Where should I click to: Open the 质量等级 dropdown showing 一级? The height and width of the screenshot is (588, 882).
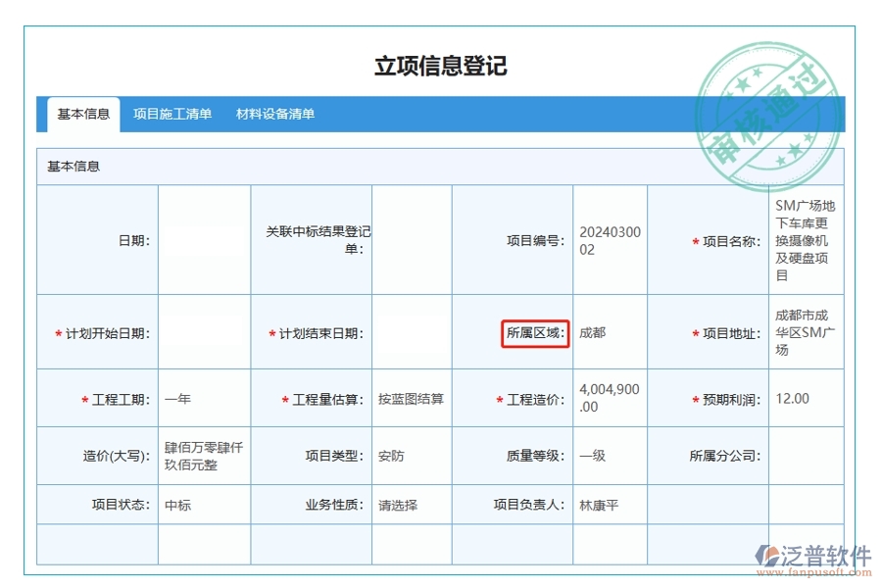[609, 455]
